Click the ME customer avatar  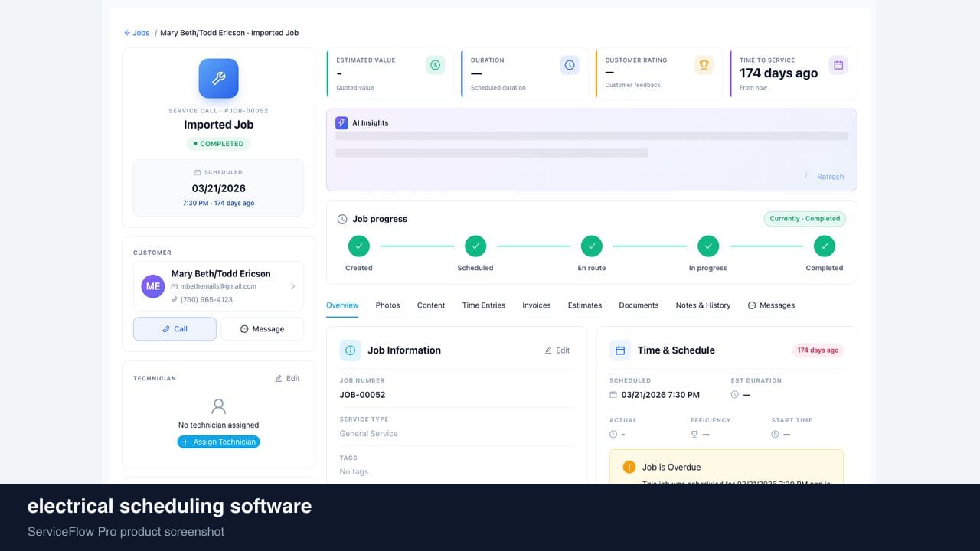[153, 286]
